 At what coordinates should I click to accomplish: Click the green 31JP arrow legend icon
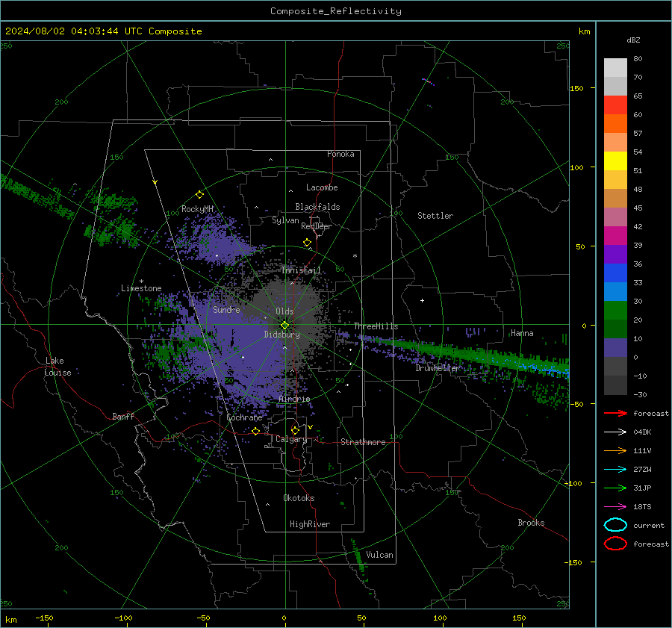coord(615,488)
